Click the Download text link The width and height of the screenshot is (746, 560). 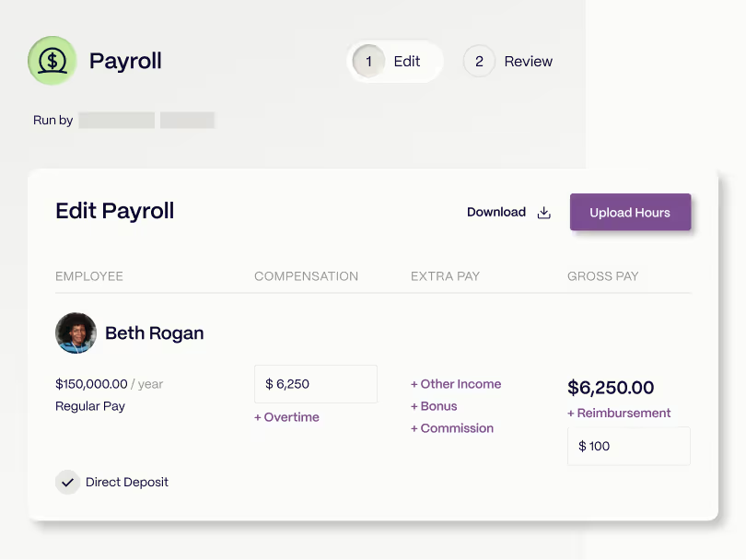[x=495, y=212]
